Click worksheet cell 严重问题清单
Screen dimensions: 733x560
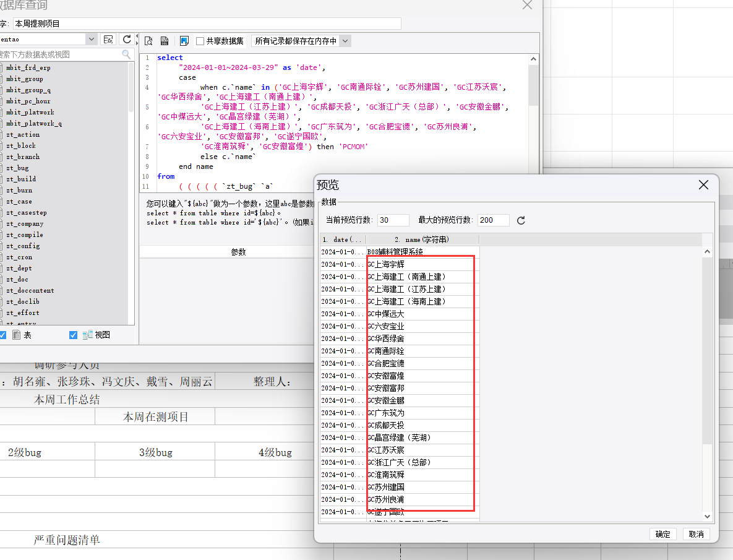click(67, 540)
